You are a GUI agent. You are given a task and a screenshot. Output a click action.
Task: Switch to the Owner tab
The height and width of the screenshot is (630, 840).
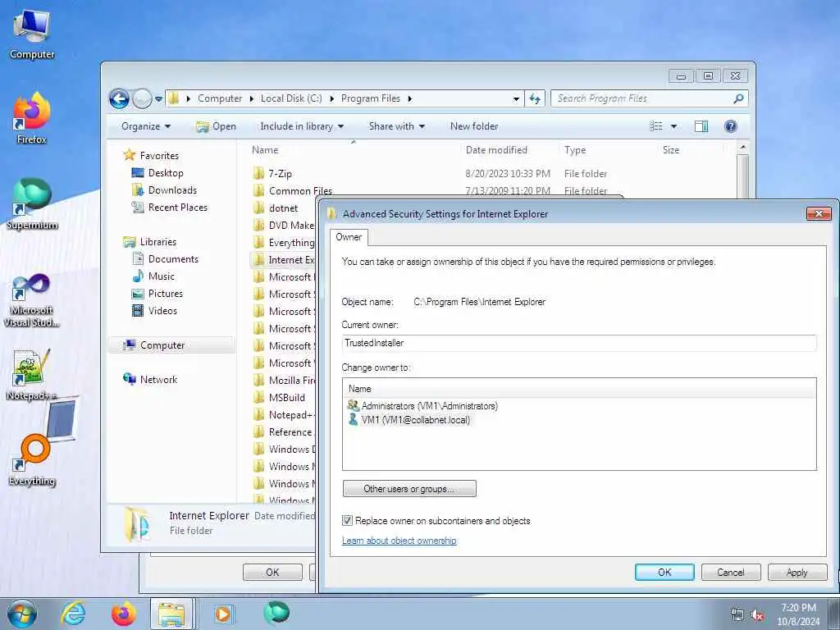349,237
